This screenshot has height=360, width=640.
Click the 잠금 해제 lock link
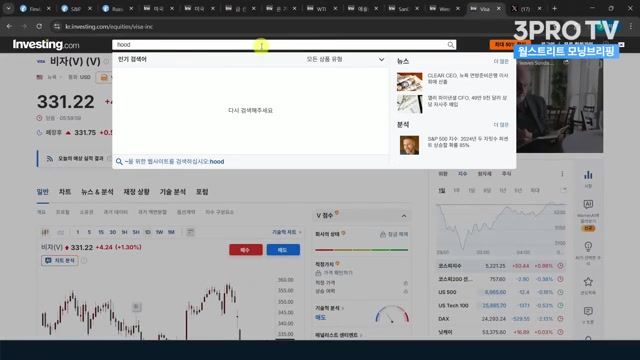(394, 234)
